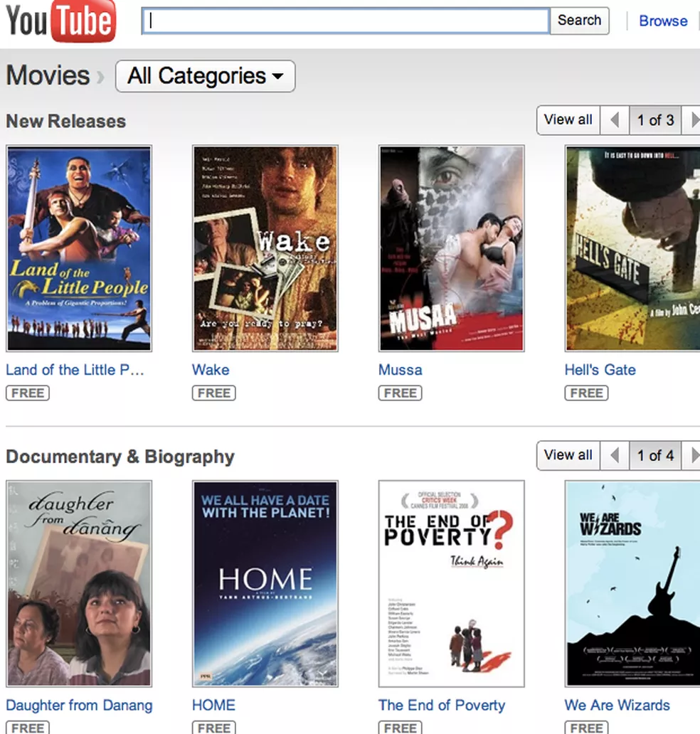Screen dimensions: 700x734
Task: Click View all for New Releases
Action: point(568,119)
